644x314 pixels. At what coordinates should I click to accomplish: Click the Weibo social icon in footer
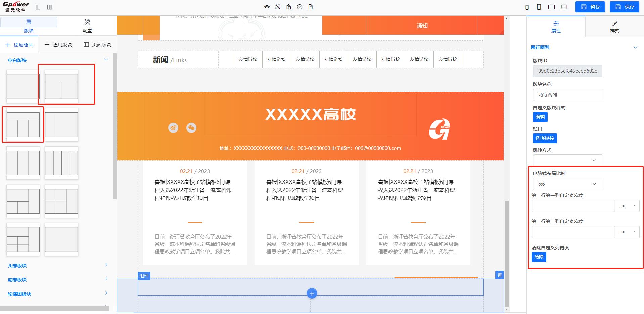coord(173,128)
